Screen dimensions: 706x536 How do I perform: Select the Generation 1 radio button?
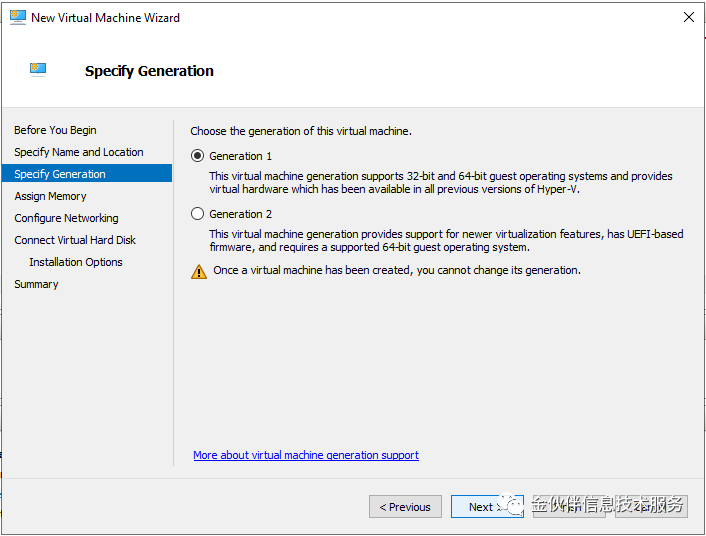click(x=197, y=156)
